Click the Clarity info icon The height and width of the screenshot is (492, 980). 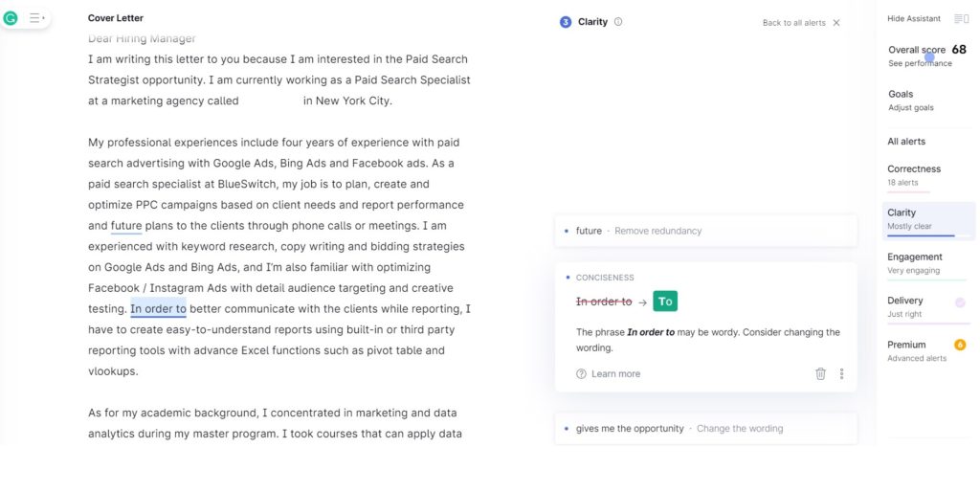(x=618, y=22)
